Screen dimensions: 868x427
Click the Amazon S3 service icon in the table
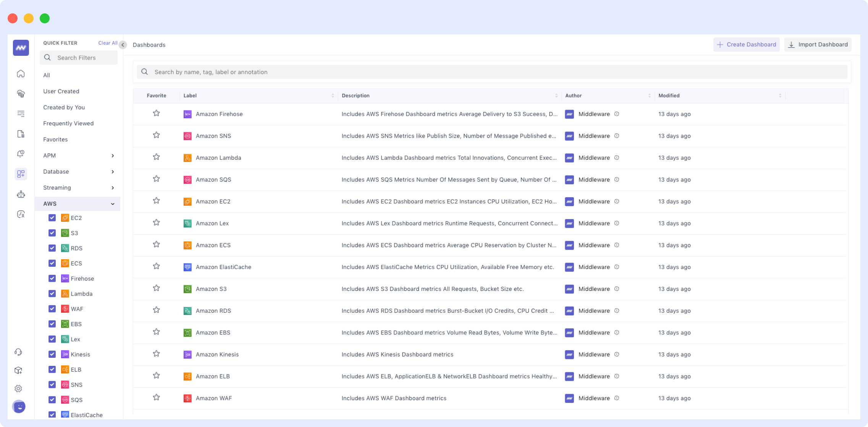click(188, 289)
